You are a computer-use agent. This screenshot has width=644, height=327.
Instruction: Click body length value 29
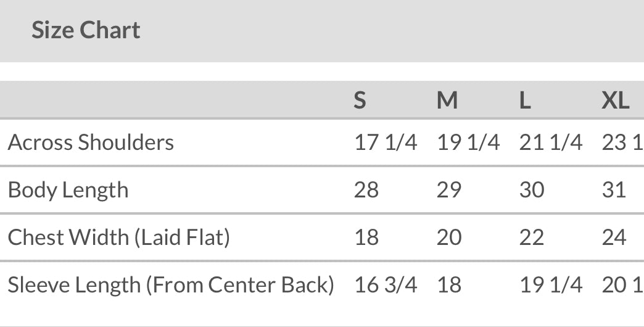[x=449, y=189]
